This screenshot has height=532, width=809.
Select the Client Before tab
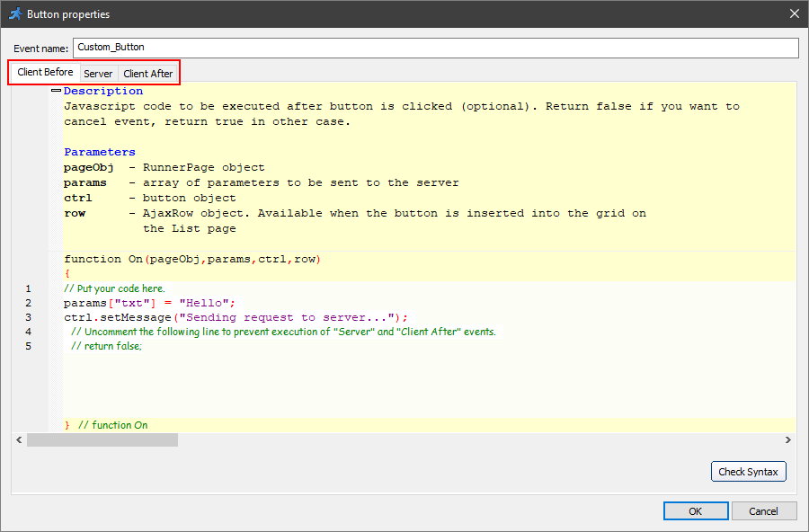(44, 72)
